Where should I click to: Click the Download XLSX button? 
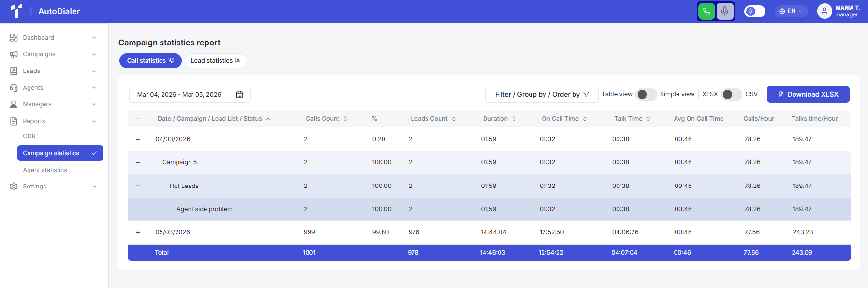pos(808,94)
